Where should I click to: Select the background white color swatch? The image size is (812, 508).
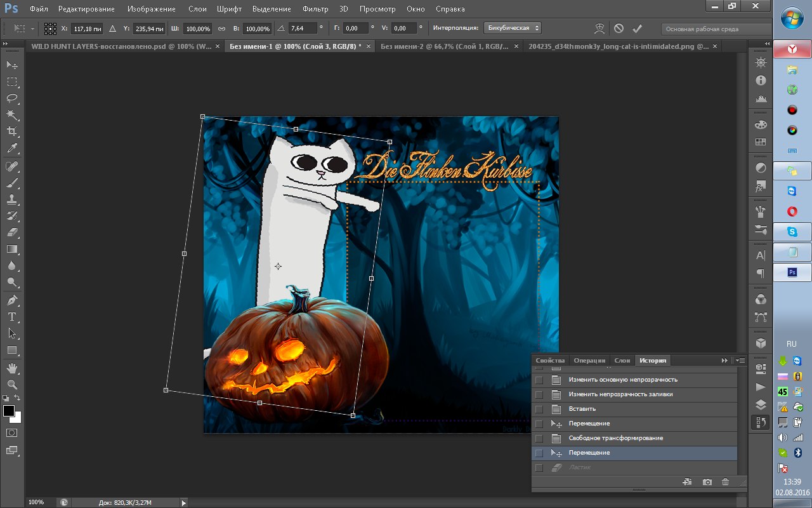point(16,418)
